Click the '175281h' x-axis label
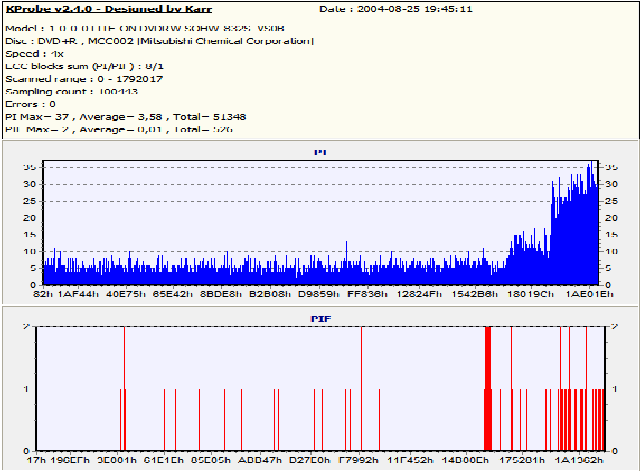Viewport: 640px width, 471px height. click(x=521, y=460)
